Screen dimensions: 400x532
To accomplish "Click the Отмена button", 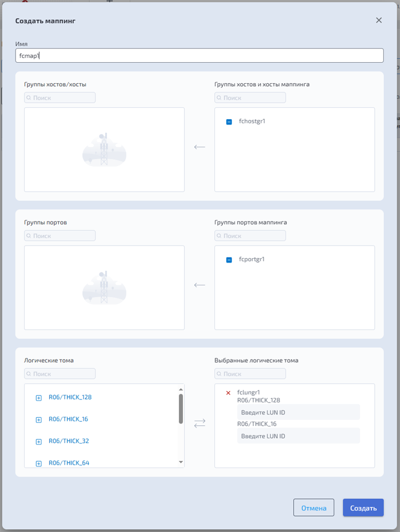I will click(x=314, y=508).
